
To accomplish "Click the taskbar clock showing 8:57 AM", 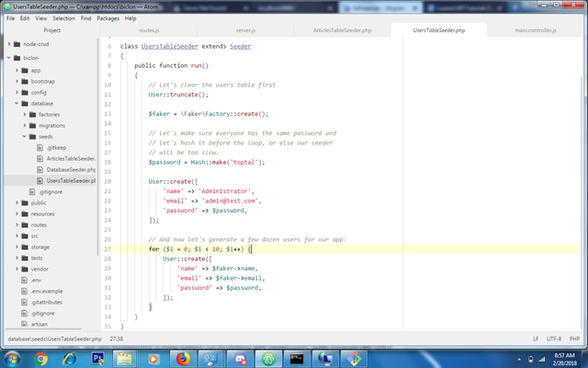I will 564,359.
